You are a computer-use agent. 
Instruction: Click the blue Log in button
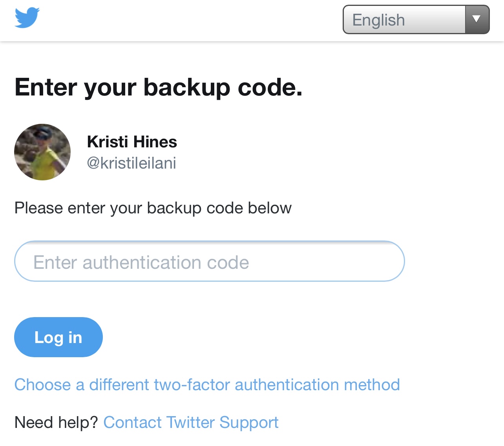[58, 337]
